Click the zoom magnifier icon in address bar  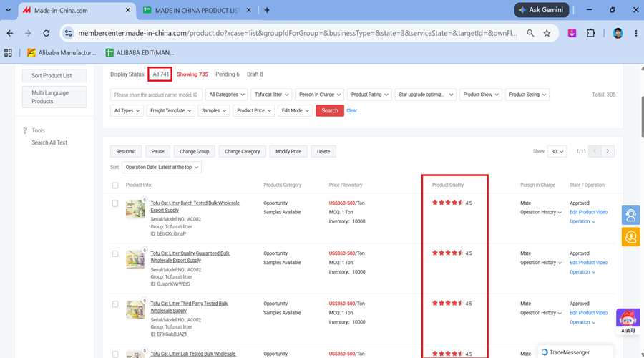[530, 33]
